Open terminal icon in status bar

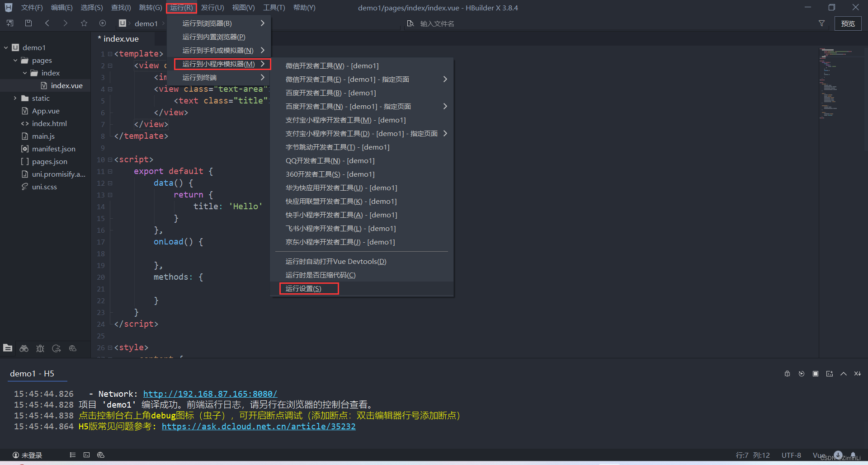coord(86,455)
